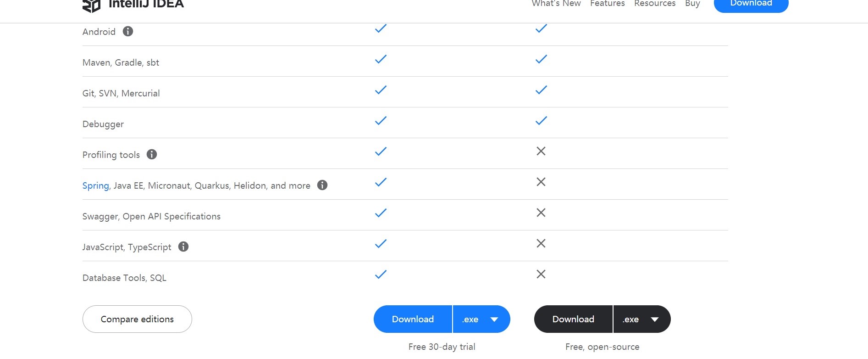868x359 pixels.
Task: Expand the blue .exe installer dropdown
Action: [481, 319]
